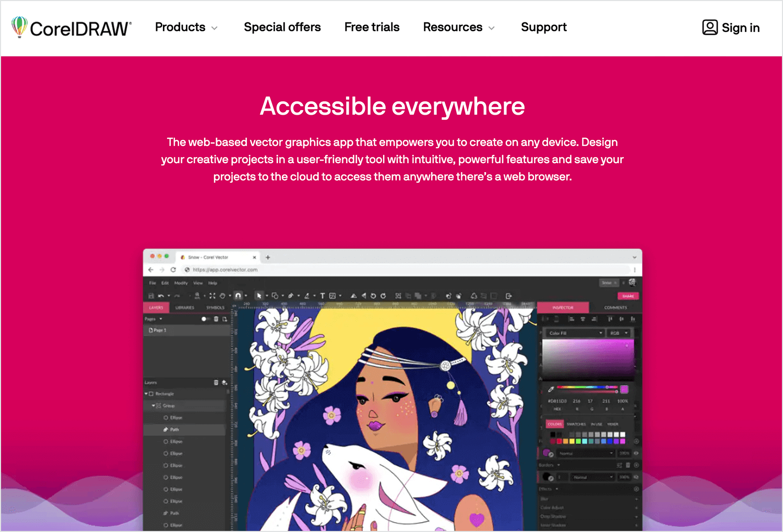783x532 pixels.
Task: Open the Modify menu
Action: (x=181, y=283)
